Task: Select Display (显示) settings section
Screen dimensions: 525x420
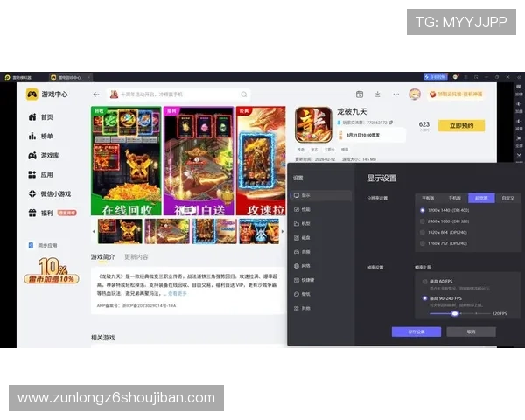Action: coord(321,195)
